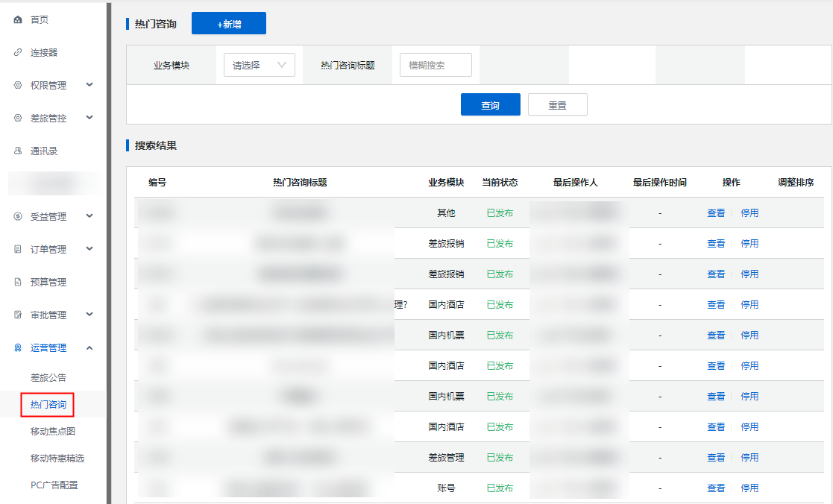This screenshot has width=833, height=504.
Task: Click the 业务模块 column header
Action: pyautogui.click(x=446, y=182)
